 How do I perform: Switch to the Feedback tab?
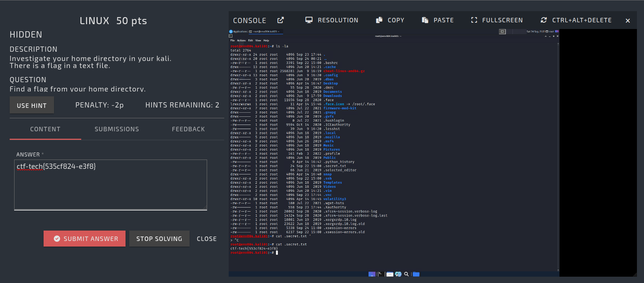[x=188, y=129]
